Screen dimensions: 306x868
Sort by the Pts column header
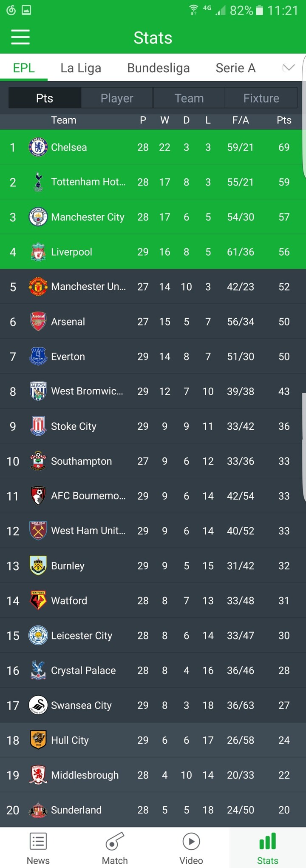click(284, 120)
